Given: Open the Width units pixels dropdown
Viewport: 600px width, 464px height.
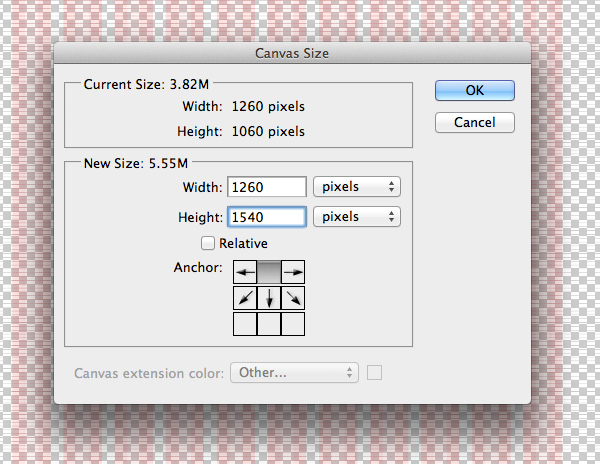Looking at the screenshot, I should click(x=357, y=187).
